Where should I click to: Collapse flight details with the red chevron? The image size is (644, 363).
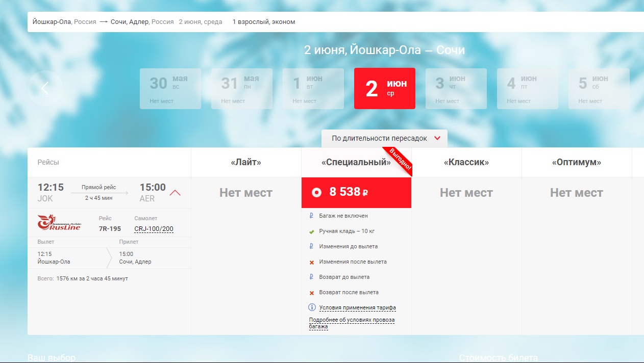175,193
